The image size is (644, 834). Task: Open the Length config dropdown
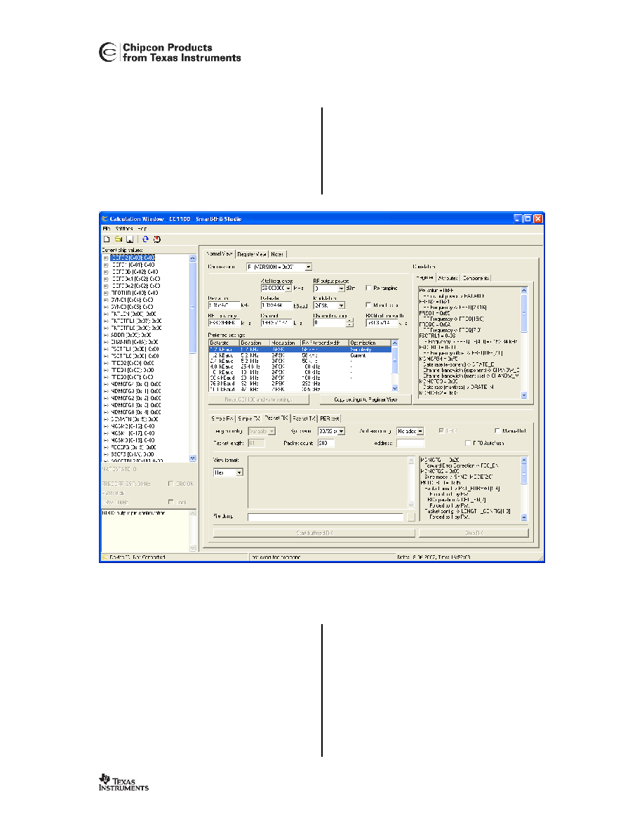pos(271,431)
